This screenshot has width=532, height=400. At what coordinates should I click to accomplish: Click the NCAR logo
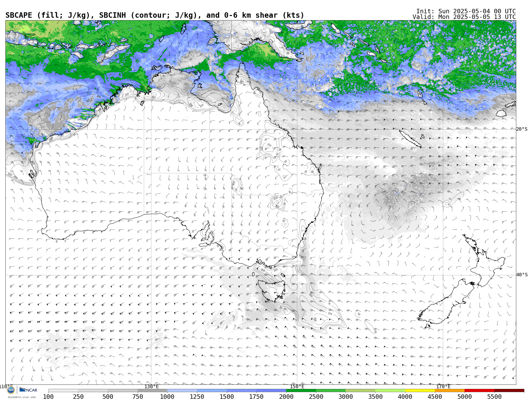click(28, 390)
